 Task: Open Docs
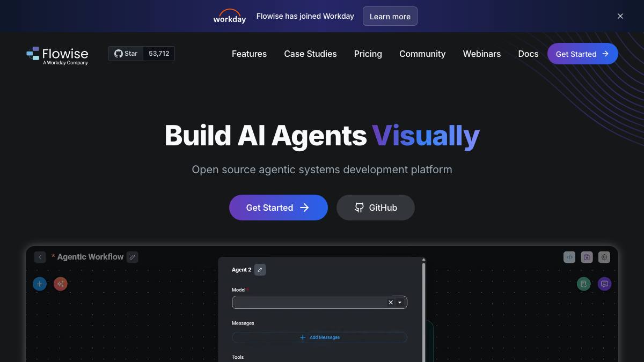coord(528,54)
